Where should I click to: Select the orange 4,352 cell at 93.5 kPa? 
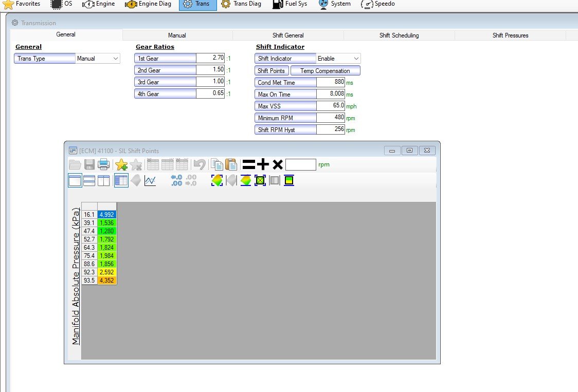pyautogui.click(x=106, y=281)
